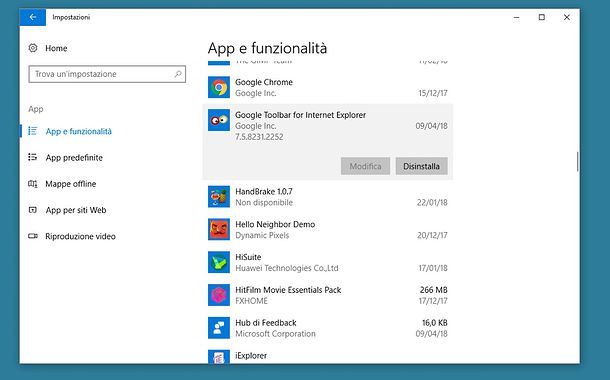Open App e funzionalità section
Image resolution: width=610 pixels, height=380 pixels.
pos(79,131)
